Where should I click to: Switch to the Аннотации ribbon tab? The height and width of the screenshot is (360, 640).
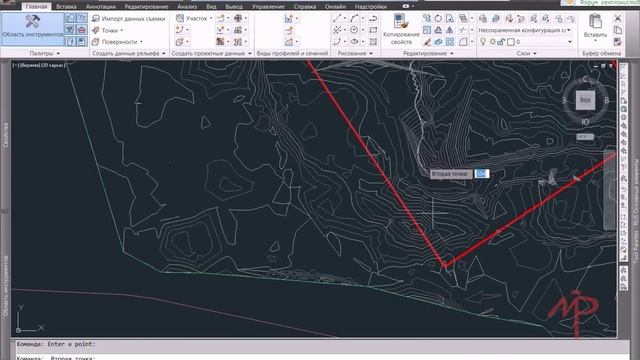tap(100, 7)
